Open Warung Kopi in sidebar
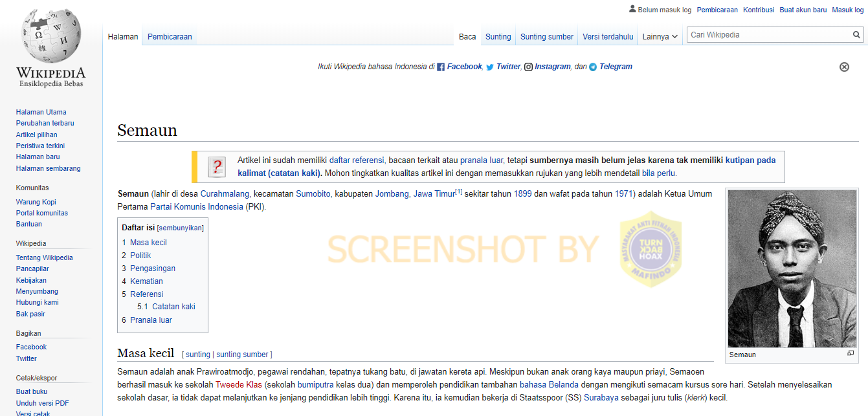 click(36, 202)
